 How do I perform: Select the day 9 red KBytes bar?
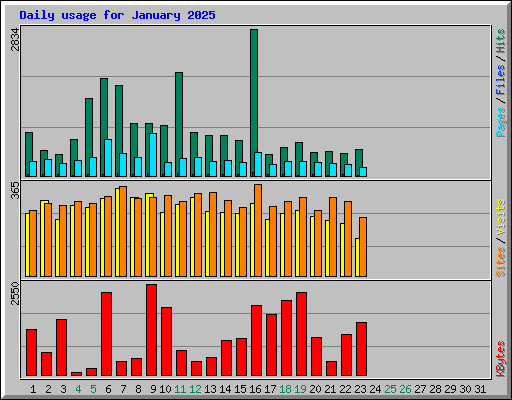151,330
